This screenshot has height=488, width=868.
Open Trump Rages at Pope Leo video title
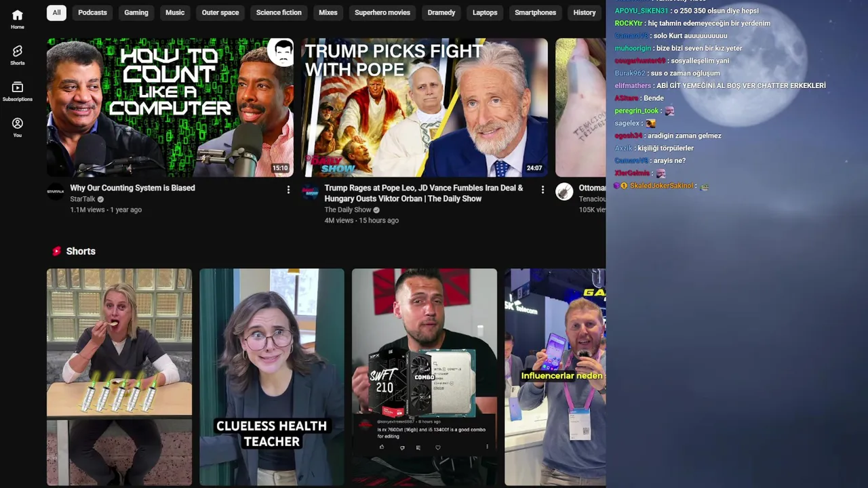tap(424, 193)
